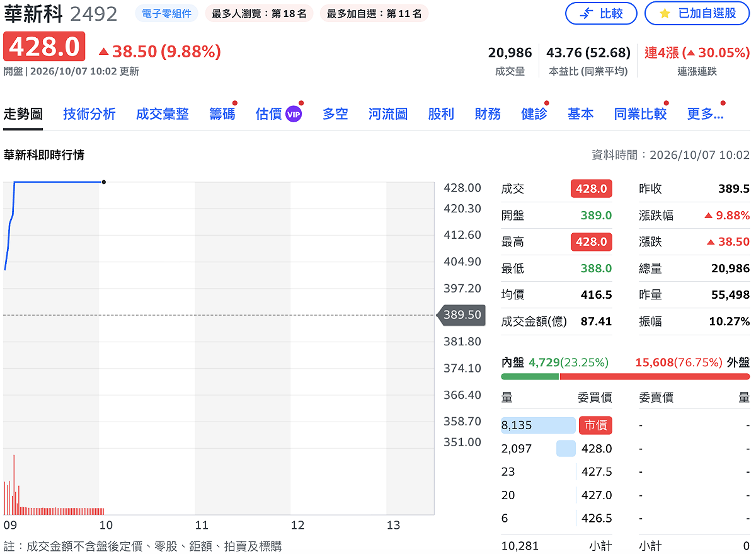Click the 43.76 (52.68) P/E ratio value
The height and width of the screenshot is (554, 756).
click(x=588, y=52)
